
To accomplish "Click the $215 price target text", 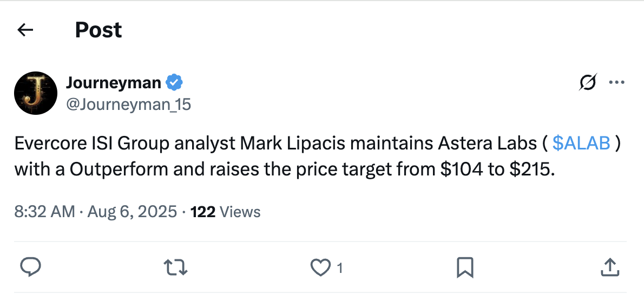I will click(531, 168).
